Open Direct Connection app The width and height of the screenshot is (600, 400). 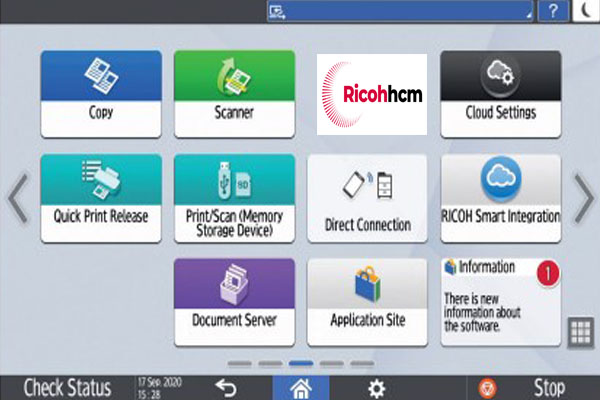coord(367,197)
